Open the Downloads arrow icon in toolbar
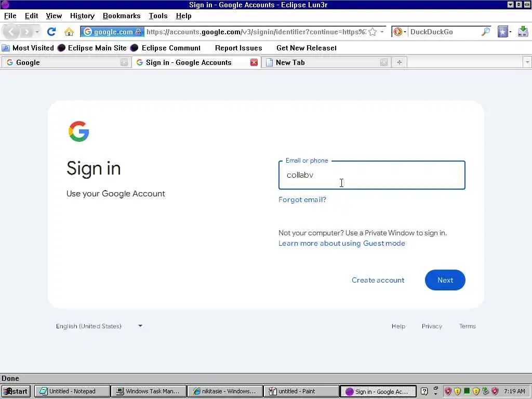532x399 pixels. tap(523, 32)
